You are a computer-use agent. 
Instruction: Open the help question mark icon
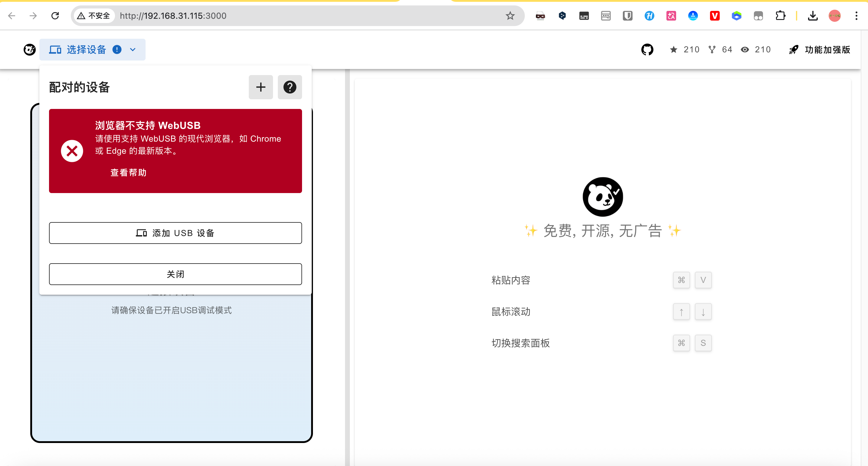(x=289, y=87)
